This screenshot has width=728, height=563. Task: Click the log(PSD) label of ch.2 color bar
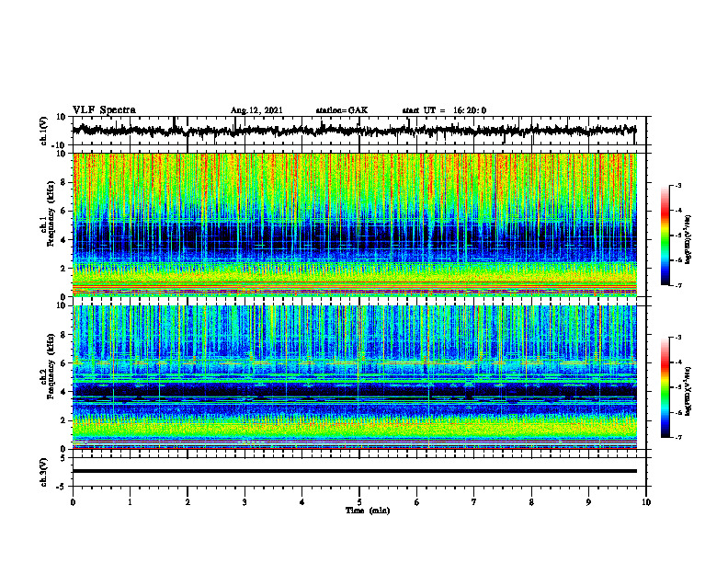pos(688,391)
